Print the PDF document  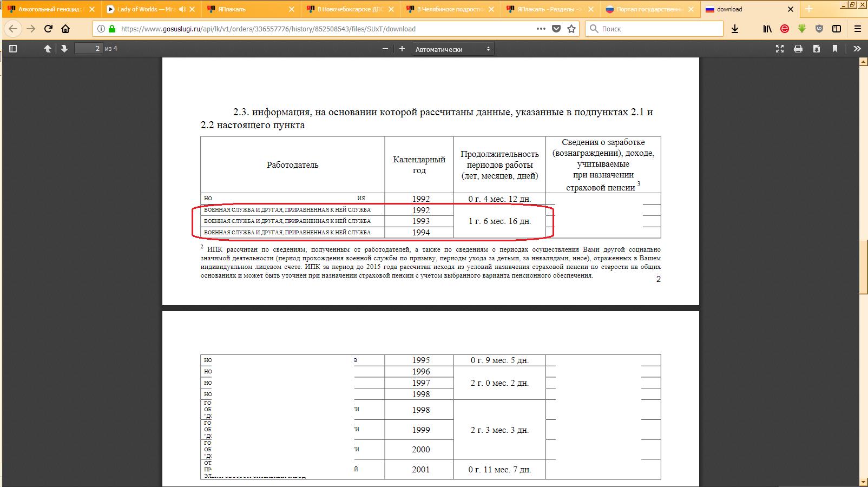pos(798,49)
